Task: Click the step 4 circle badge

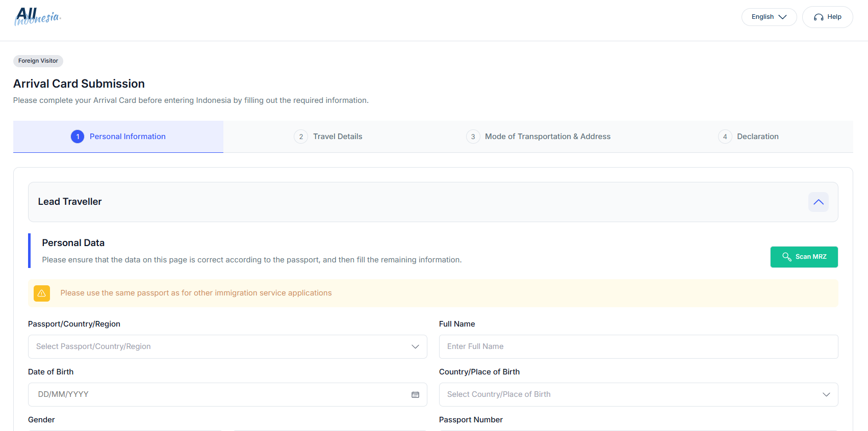Action: tap(725, 137)
